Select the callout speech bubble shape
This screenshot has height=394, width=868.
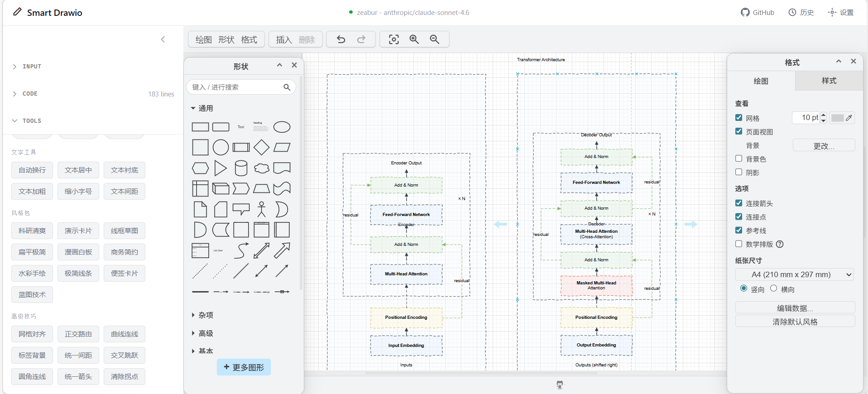coord(241,209)
